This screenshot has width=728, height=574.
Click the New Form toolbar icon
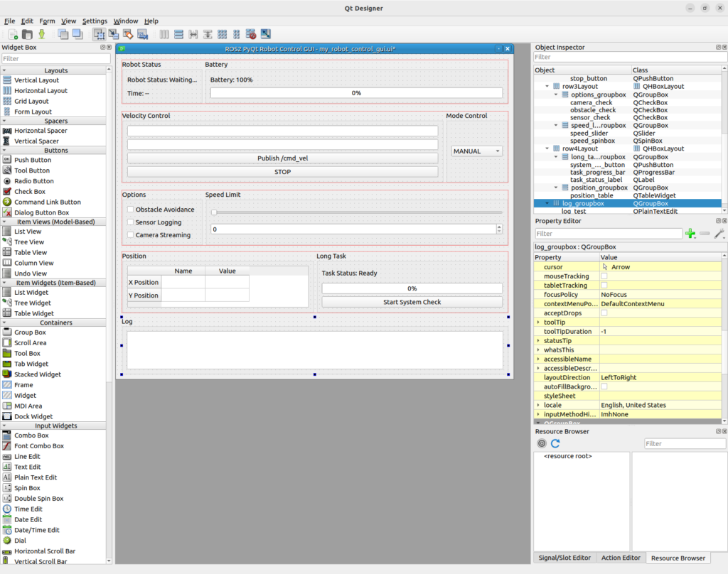13,34
